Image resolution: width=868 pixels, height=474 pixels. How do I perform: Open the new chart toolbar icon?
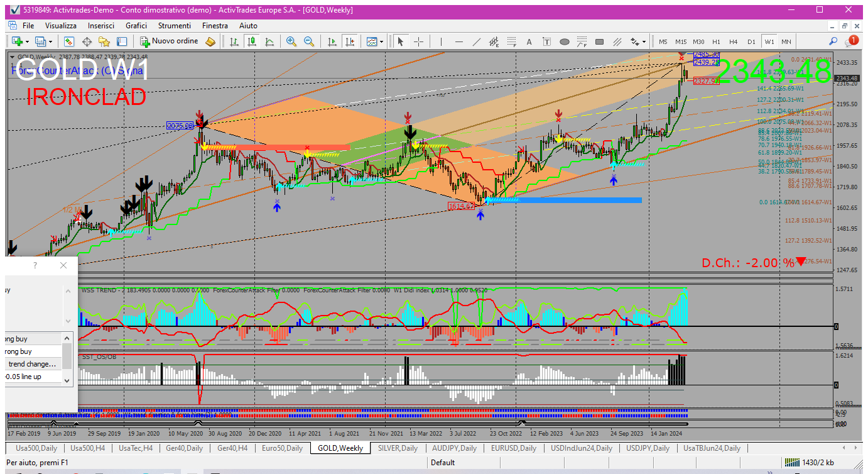coord(16,41)
